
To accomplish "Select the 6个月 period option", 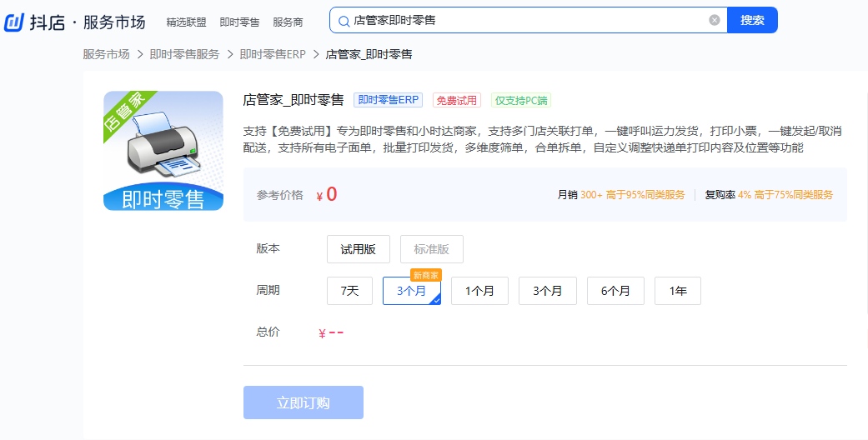I will point(615,291).
